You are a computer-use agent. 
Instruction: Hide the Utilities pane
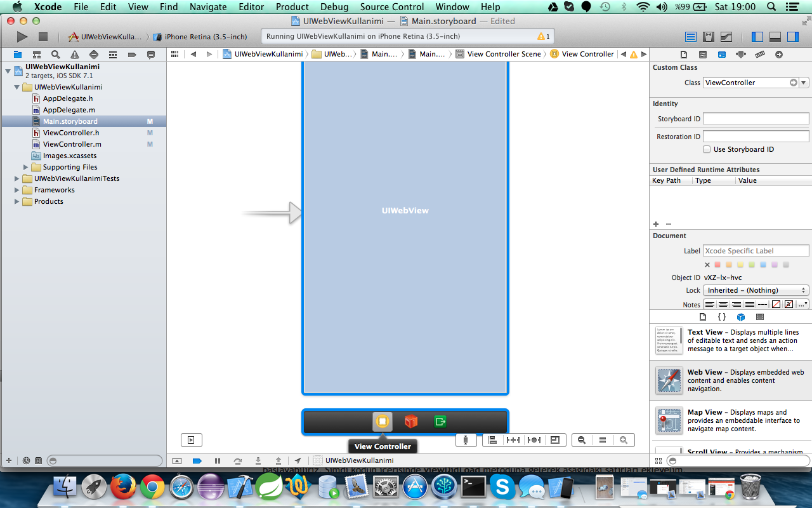(793, 37)
